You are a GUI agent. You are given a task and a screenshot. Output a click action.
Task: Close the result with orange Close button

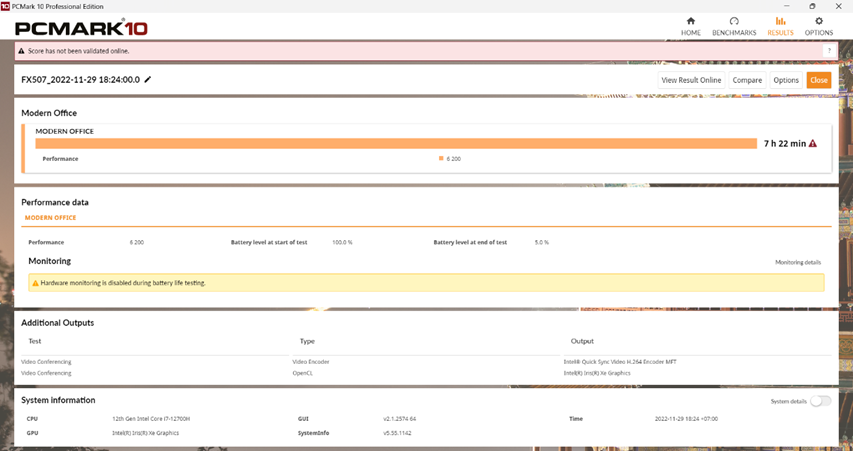818,80
